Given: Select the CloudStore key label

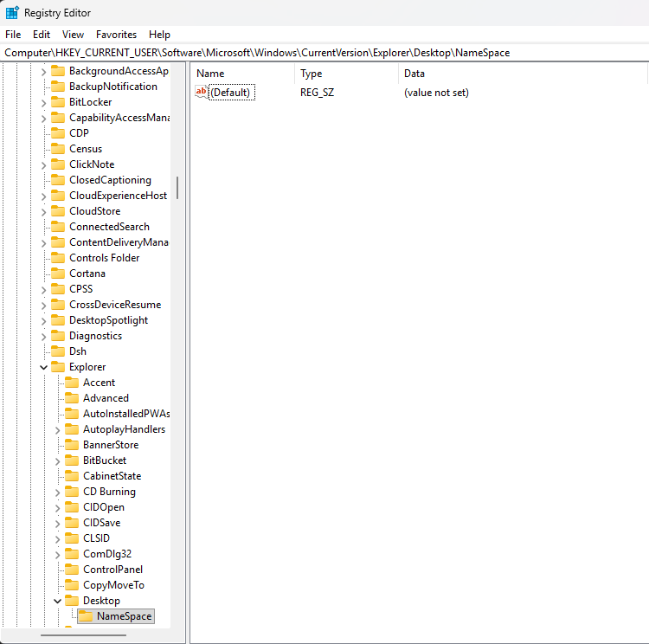Looking at the screenshot, I should click(95, 211).
